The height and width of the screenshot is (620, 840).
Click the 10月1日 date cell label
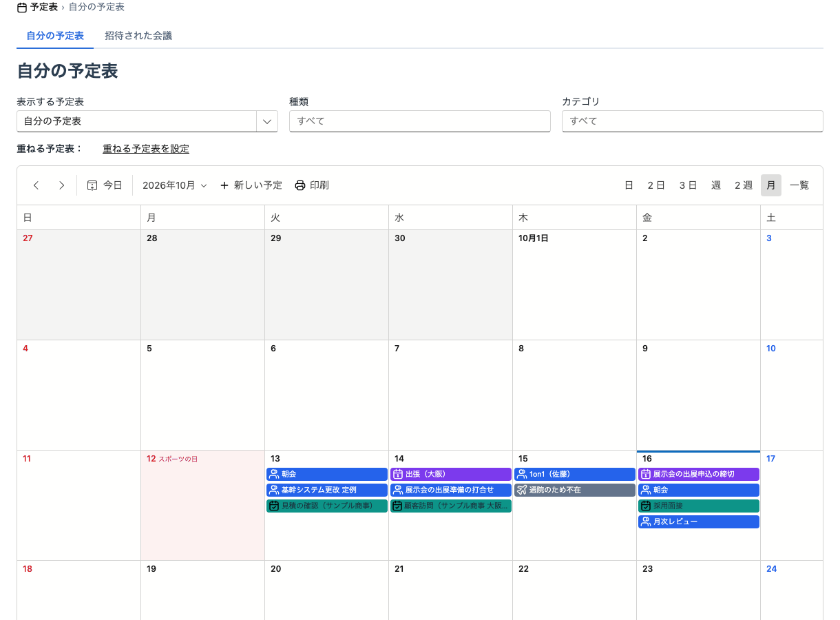tap(533, 238)
